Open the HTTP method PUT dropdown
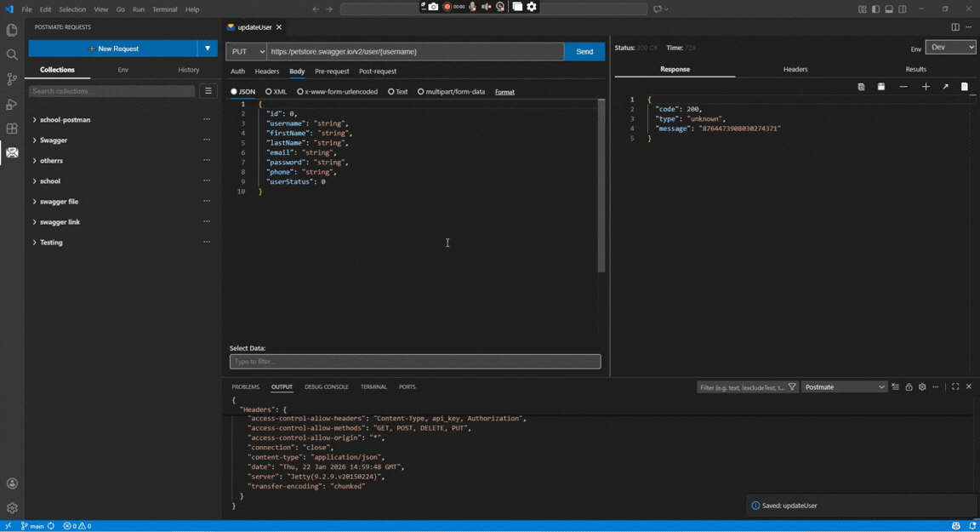980x532 pixels. 246,51
